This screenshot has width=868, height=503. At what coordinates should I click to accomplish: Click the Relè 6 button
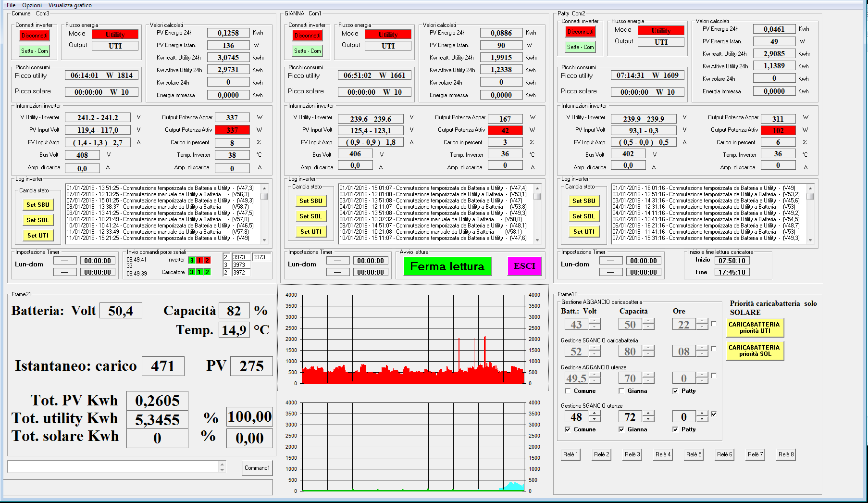pyautogui.click(x=724, y=454)
